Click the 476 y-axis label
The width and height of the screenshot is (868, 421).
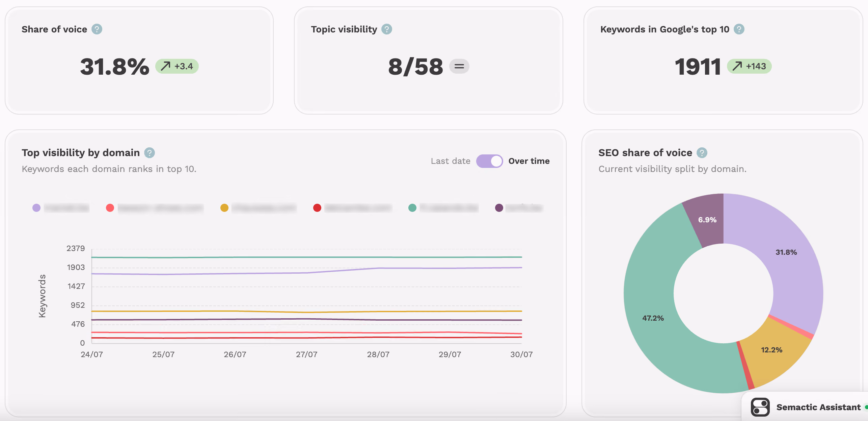[x=78, y=324]
